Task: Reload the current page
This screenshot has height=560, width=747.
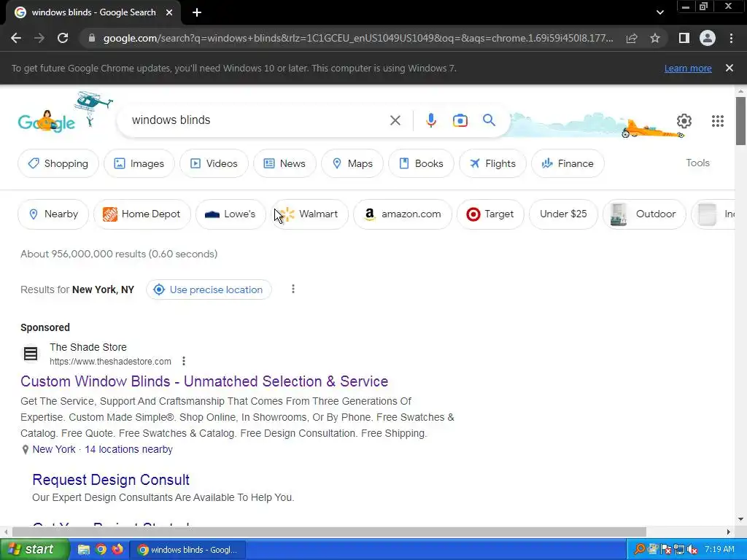Action: [63, 38]
